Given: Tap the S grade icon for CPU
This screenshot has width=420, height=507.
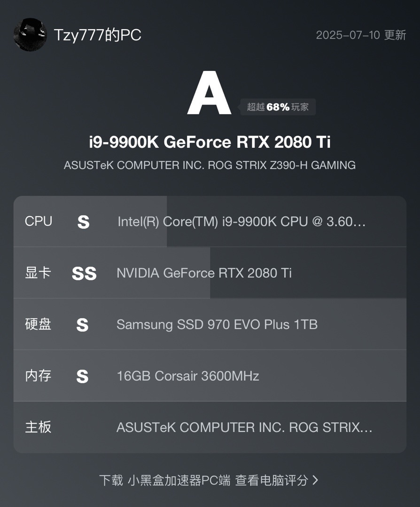Looking at the screenshot, I should [x=84, y=222].
